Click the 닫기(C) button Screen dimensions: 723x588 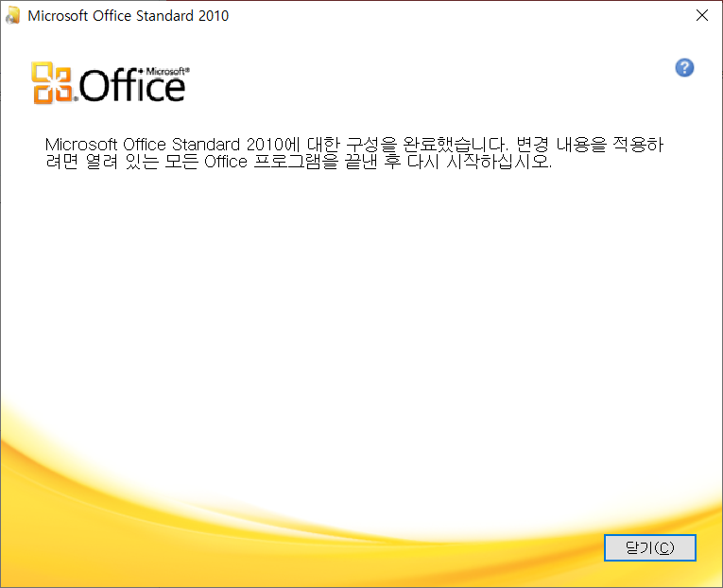click(x=649, y=548)
